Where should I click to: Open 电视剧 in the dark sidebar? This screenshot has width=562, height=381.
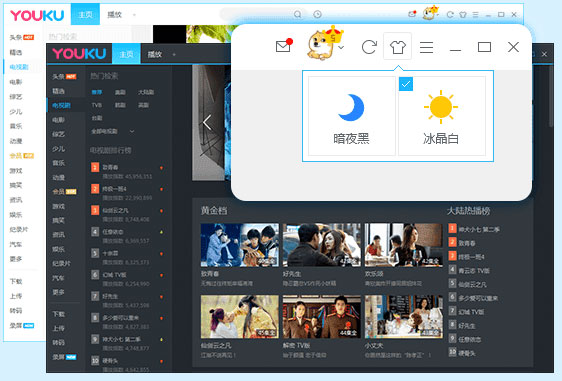point(62,105)
